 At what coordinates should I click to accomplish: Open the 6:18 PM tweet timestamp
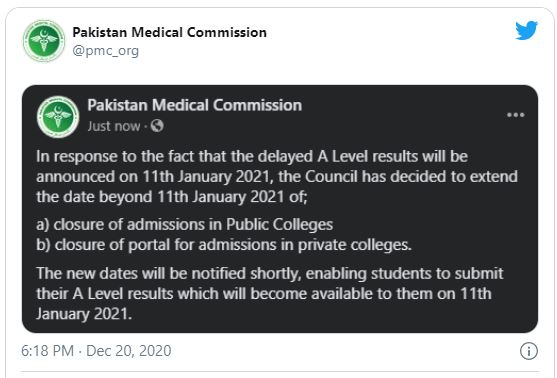(47, 351)
